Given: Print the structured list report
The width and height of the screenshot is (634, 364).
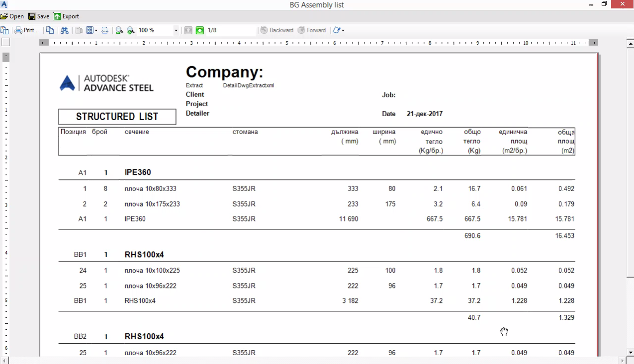Looking at the screenshot, I should (x=27, y=30).
